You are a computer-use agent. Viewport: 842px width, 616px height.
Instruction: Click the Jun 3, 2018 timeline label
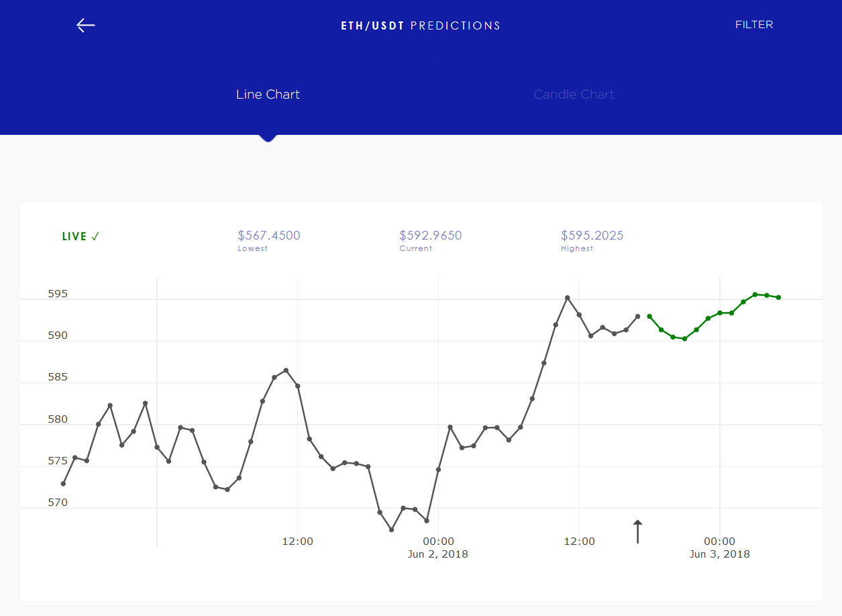tap(719, 554)
